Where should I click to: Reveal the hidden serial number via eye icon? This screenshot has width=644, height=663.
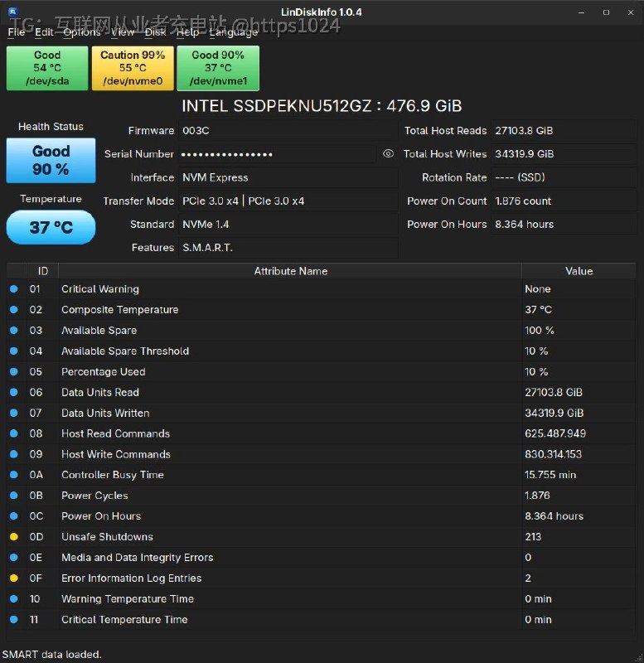(388, 154)
